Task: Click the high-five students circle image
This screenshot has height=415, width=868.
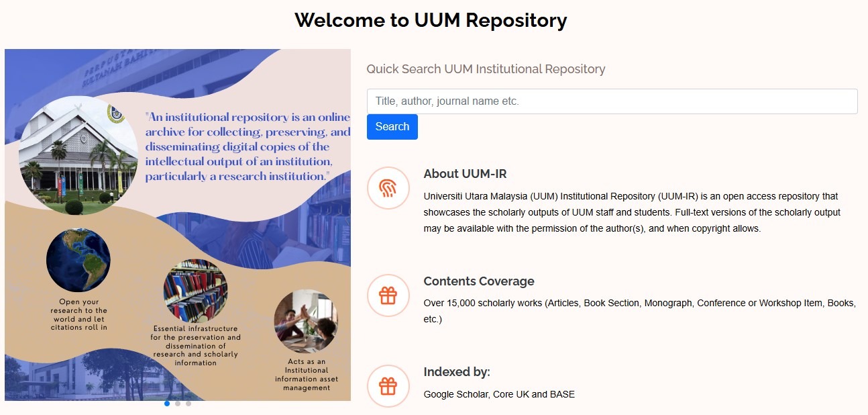Action: tap(306, 321)
